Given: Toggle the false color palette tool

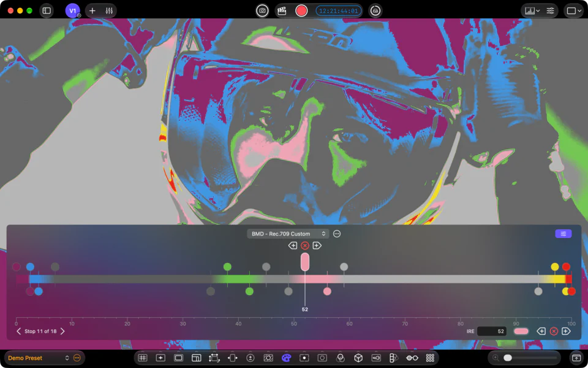Looking at the screenshot, I should tap(286, 358).
